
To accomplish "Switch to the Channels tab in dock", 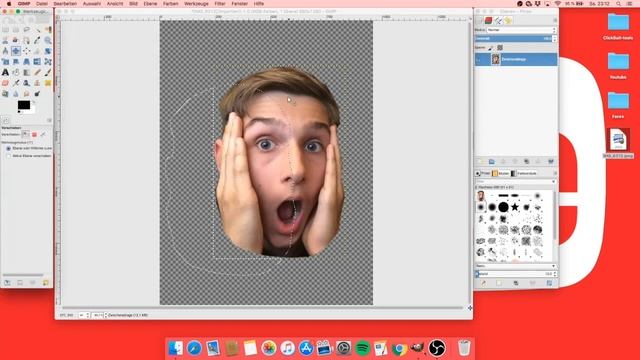I will 489,20.
